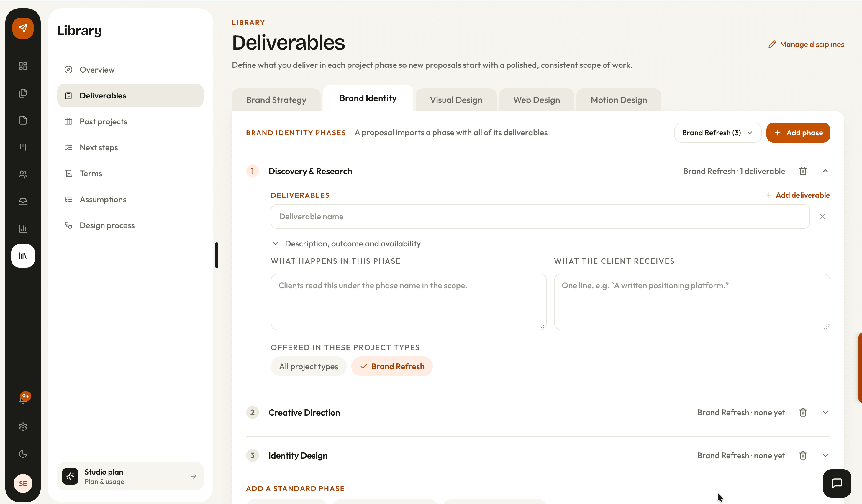The width and height of the screenshot is (862, 504).
Task: Open the bar chart analytics icon in the dark rail
Action: (23, 229)
